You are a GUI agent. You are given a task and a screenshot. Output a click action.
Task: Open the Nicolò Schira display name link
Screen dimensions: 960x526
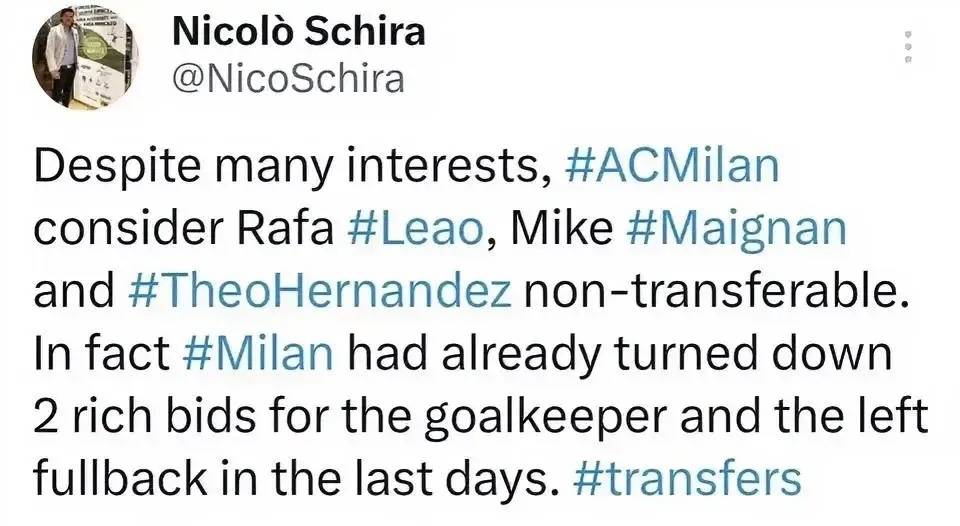[x=298, y=31]
